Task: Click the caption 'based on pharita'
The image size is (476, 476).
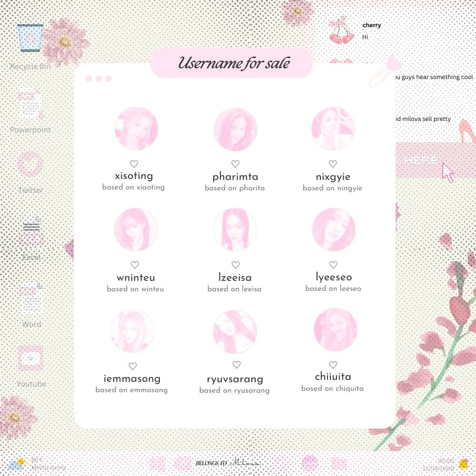Action: coord(235,188)
